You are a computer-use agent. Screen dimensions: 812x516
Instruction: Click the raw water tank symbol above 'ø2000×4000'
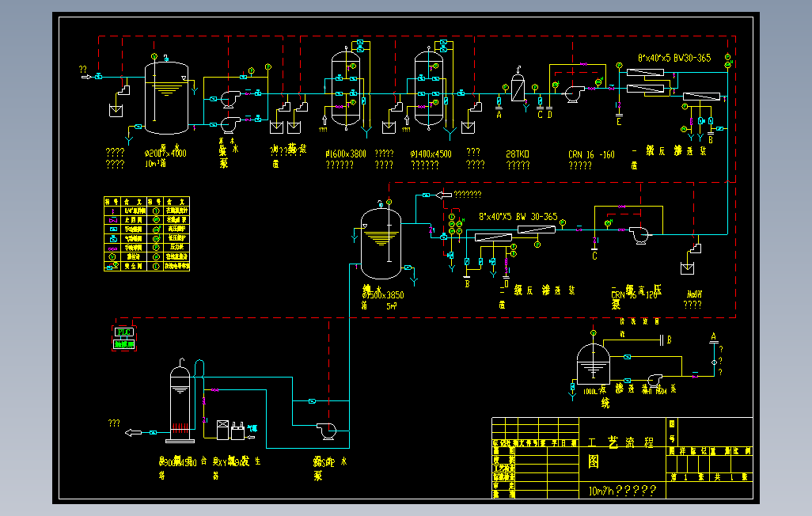click(x=166, y=97)
